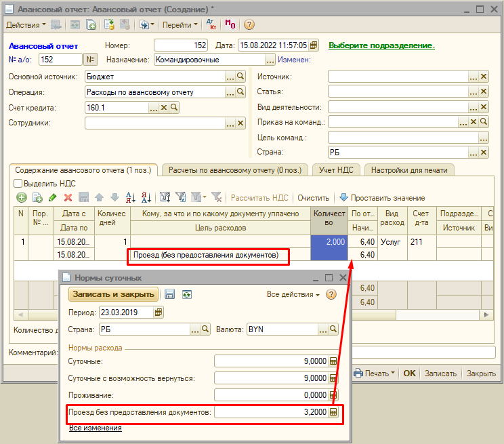504x444 pixels.
Task: Click into the Проживание amount field
Action: 271,395
